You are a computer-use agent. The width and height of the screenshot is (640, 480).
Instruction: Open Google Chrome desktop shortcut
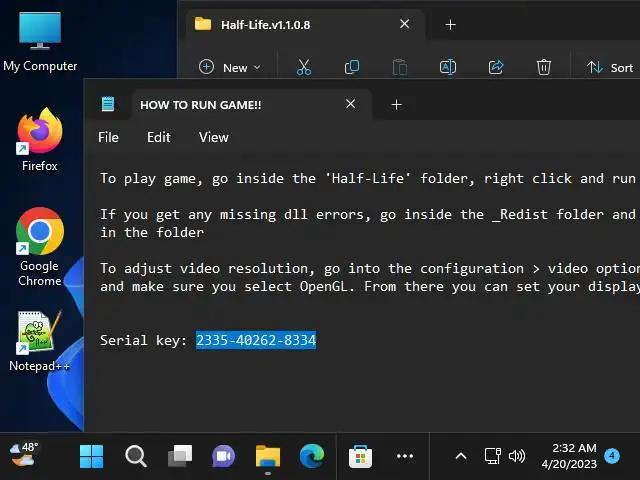40,246
